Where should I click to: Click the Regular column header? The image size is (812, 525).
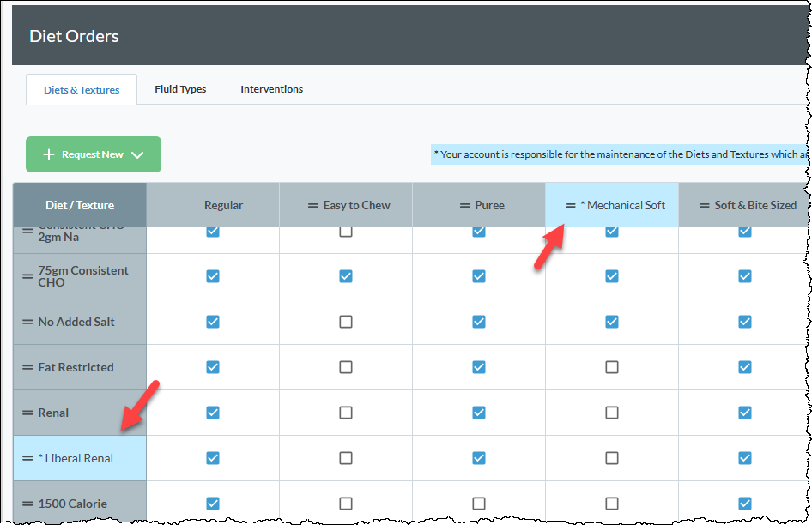pyautogui.click(x=213, y=205)
